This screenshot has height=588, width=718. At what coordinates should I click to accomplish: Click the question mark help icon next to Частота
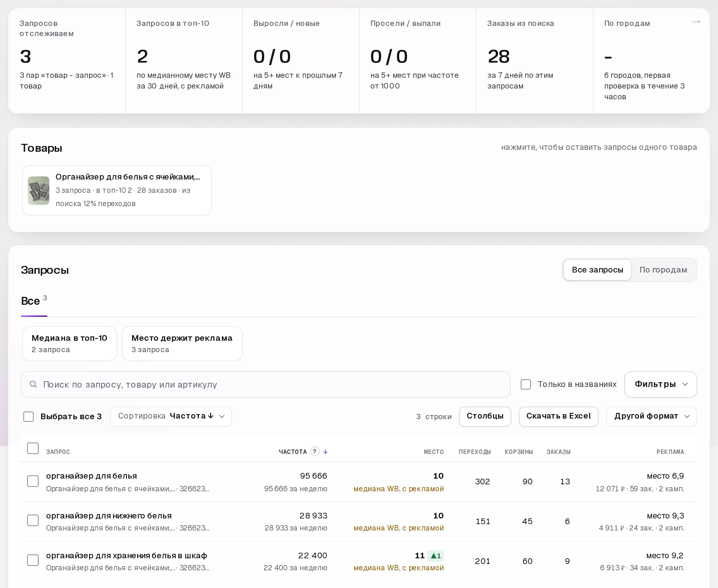pyautogui.click(x=315, y=451)
